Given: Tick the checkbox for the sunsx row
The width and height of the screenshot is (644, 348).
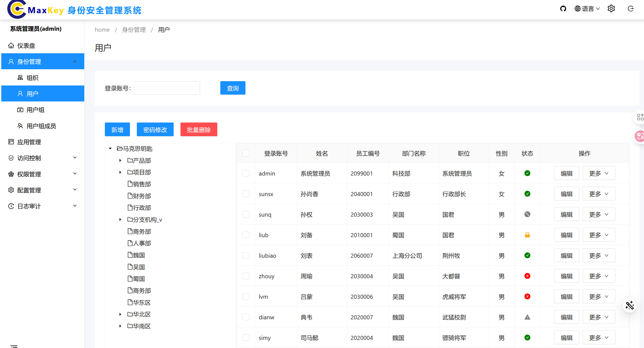Looking at the screenshot, I should 246,194.
